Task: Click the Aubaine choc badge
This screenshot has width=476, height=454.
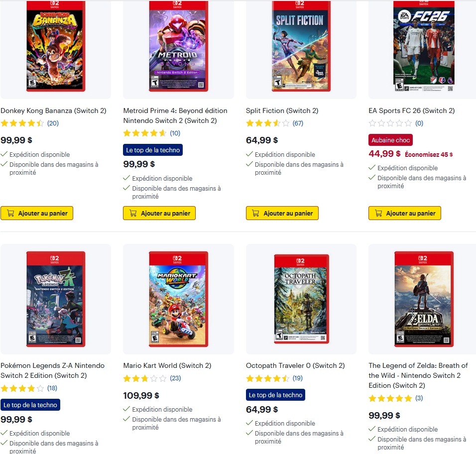Action: tap(391, 140)
